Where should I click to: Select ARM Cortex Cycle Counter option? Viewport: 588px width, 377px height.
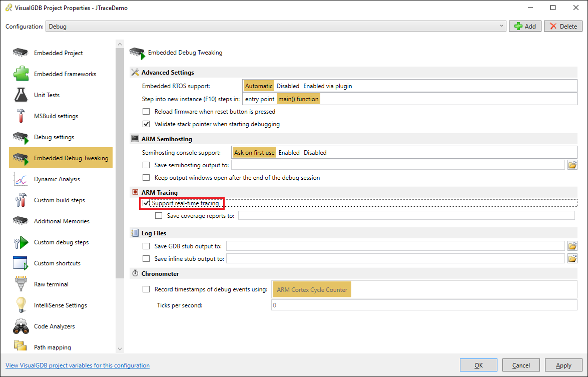[312, 289]
